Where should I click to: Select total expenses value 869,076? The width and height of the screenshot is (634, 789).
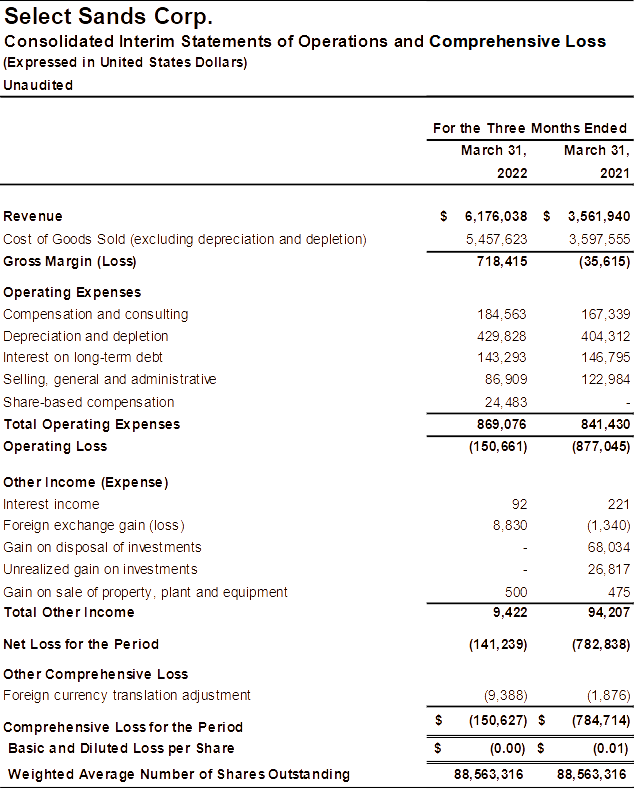(502, 425)
